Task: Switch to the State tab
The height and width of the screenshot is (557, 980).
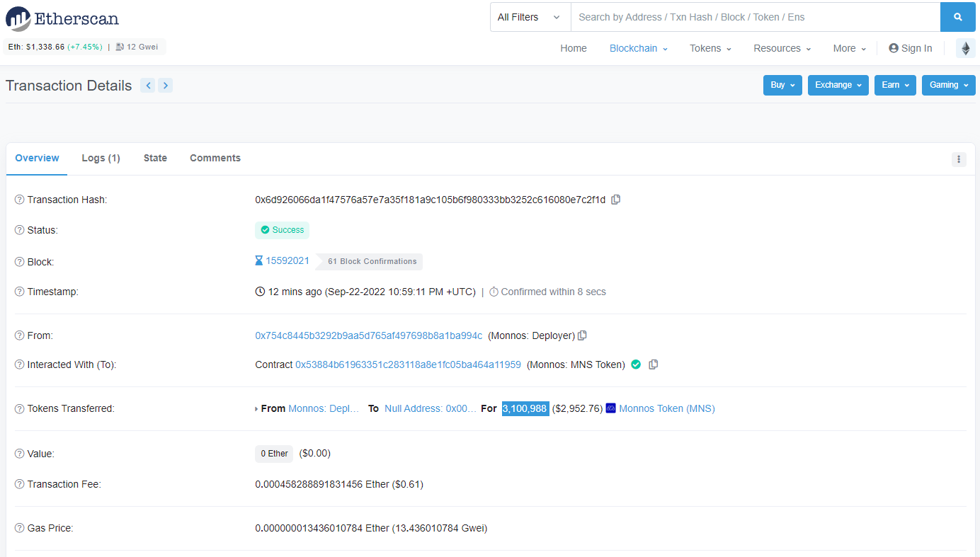Action: (155, 159)
